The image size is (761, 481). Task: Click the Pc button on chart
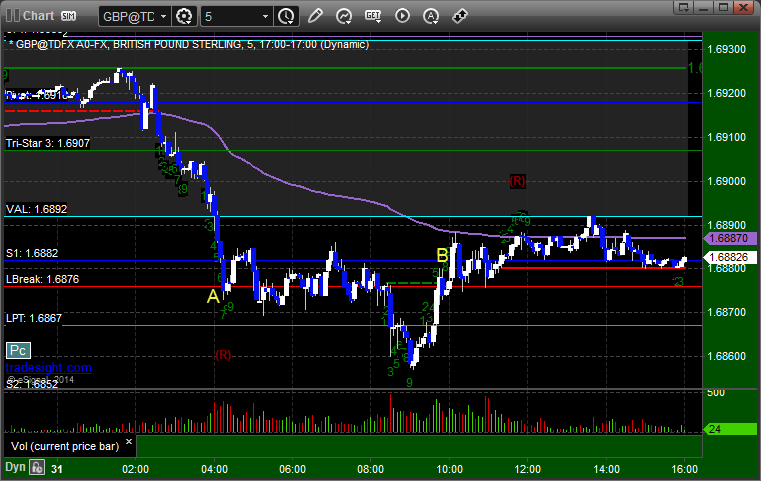point(18,350)
